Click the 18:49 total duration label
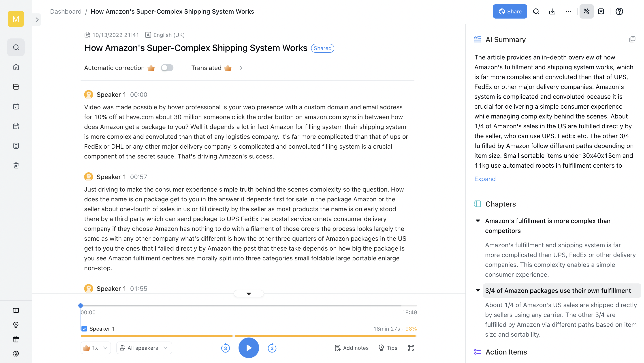Screen dimensions: 644x363 pos(409,312)
